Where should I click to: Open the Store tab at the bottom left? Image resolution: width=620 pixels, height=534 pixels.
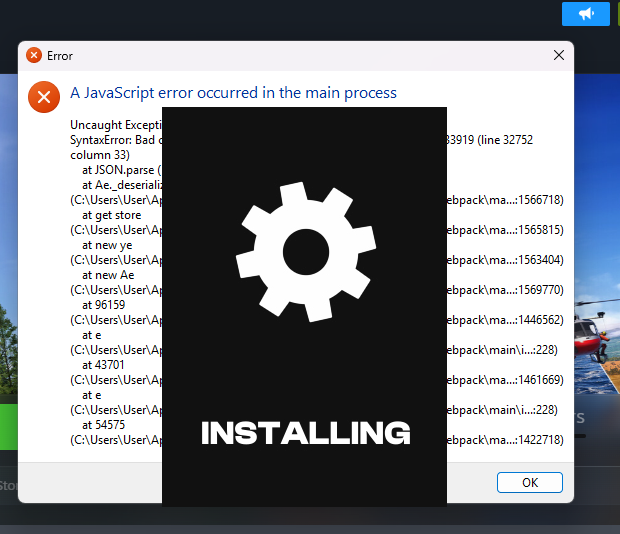tap(8, 486)
